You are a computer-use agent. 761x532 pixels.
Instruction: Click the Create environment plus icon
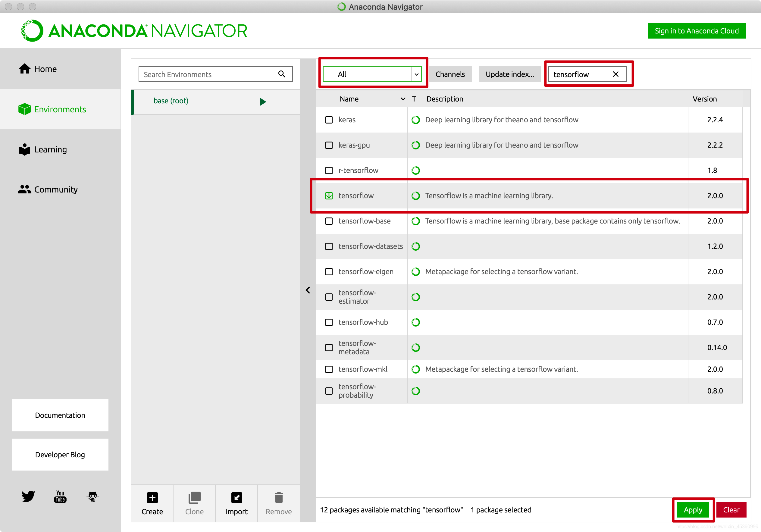pos(152,498)
